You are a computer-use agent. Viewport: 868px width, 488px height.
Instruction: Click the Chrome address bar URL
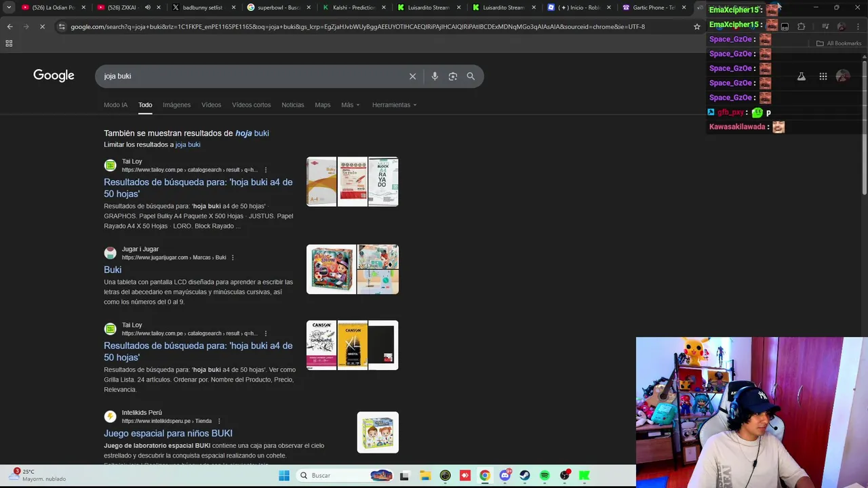click(x=357, y=26)
